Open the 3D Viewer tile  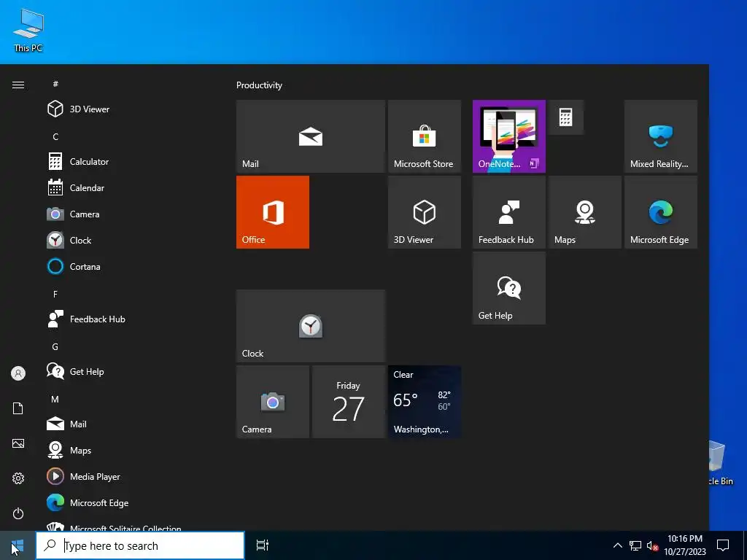[x=425, y=212]
